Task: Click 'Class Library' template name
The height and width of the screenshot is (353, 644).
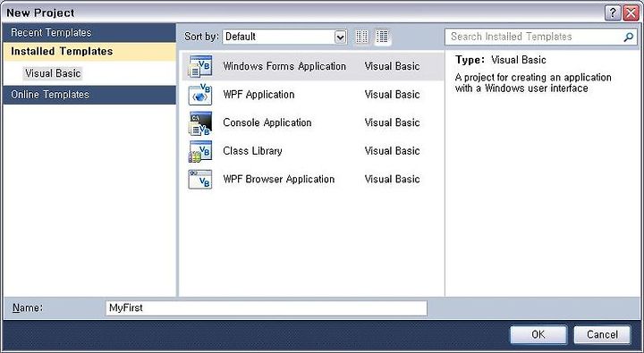Action: coord(252,151)
